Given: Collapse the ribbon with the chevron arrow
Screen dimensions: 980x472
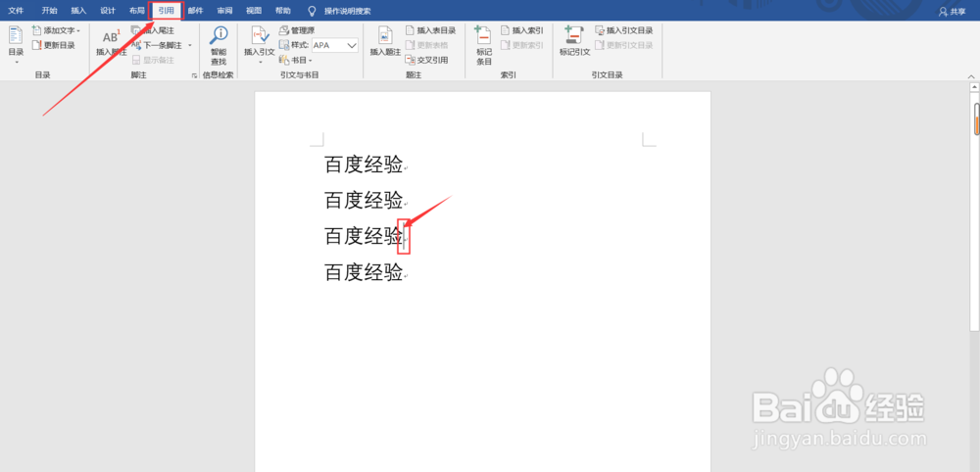Looking at the screenshot, I should [x=970, y=75].
